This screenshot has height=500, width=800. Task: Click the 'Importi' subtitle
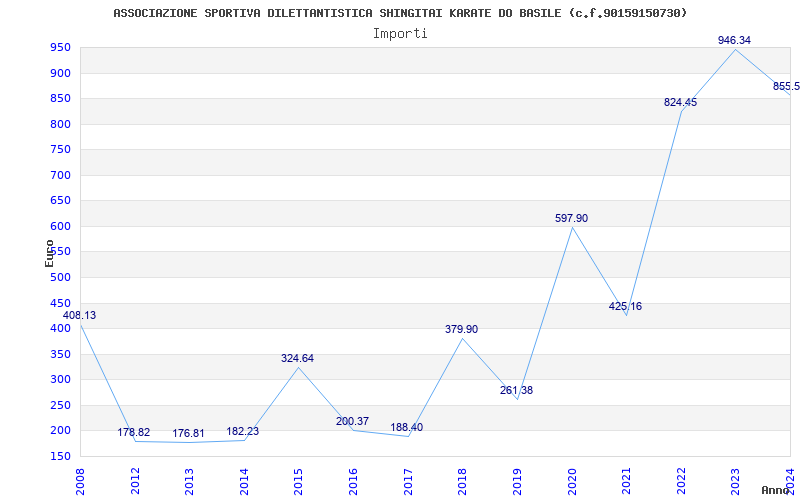(400, 34)
